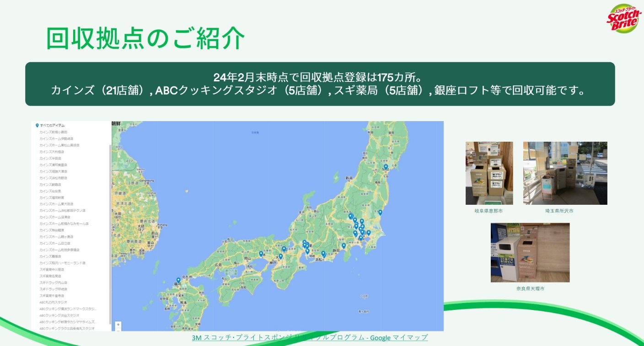Click the map pin at Fukuoka

pos(178,280)
